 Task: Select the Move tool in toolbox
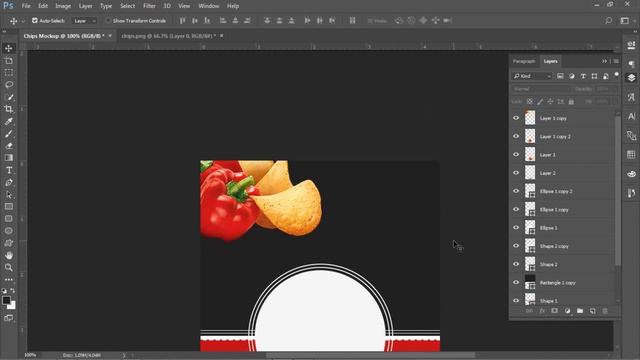click(9, 48)
